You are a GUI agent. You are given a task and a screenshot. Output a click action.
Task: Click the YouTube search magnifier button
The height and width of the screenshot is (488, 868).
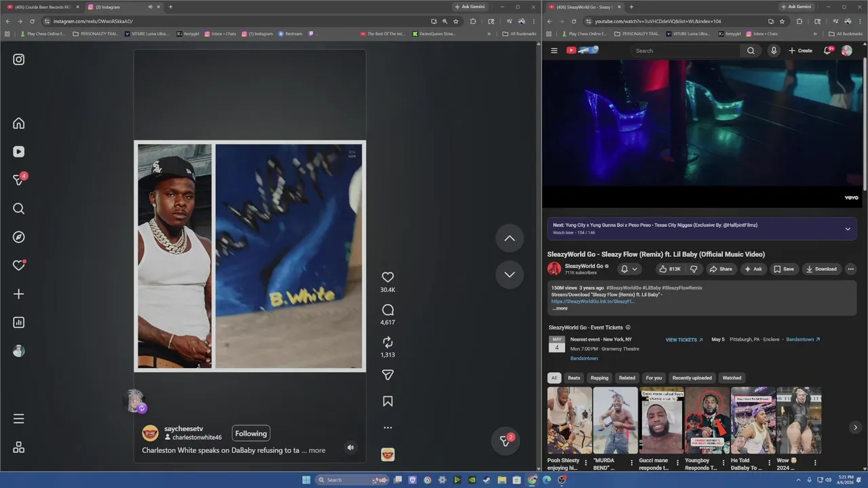(751, 51)
